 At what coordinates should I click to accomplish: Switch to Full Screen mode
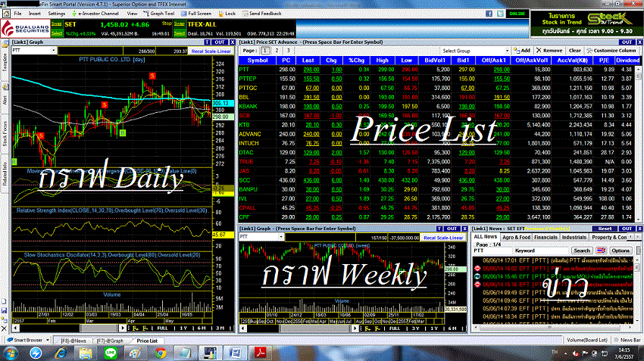click(x=196, y=14)
